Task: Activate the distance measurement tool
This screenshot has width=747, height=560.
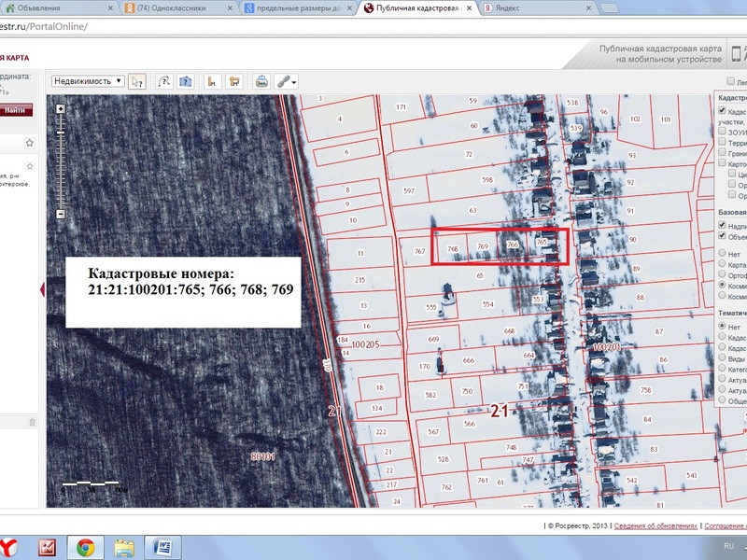Action: (212, 81)
